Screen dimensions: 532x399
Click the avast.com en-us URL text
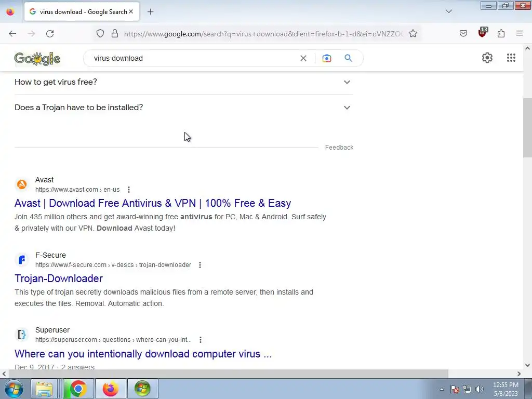pyautogui.click(x=77, y=190)
